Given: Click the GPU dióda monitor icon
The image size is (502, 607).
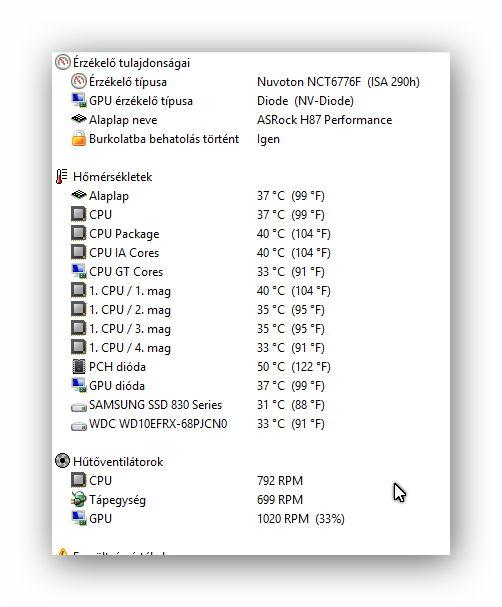Looking at the screenshot, I should click(x=79, y=386).
